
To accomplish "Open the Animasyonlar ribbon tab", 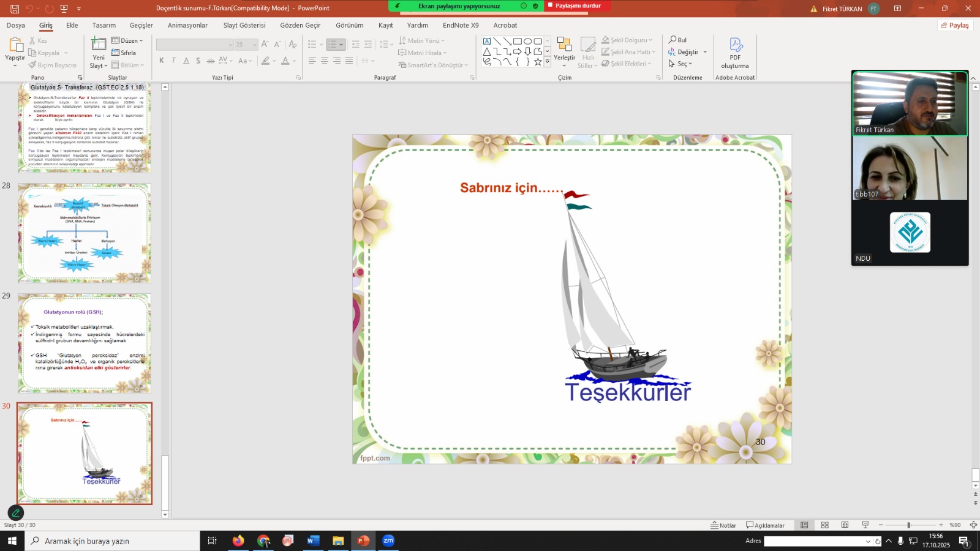I will (x=187, y=25).
